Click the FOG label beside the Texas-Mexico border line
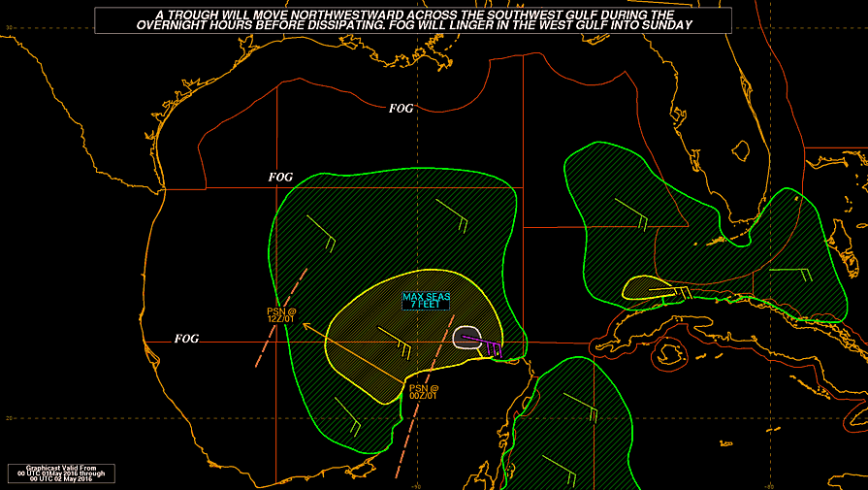Viewport: 868px width, 490px height. [x=280, y=178]
